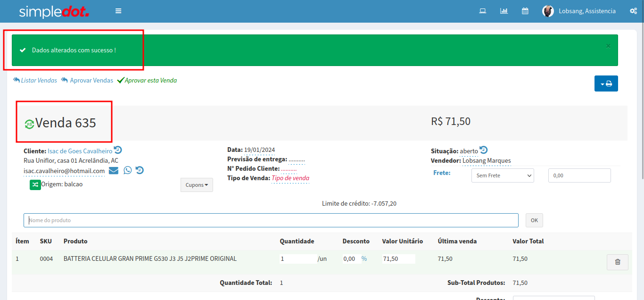
Task: Click the history icon beside Situação aberto
Action: (484, 150)
